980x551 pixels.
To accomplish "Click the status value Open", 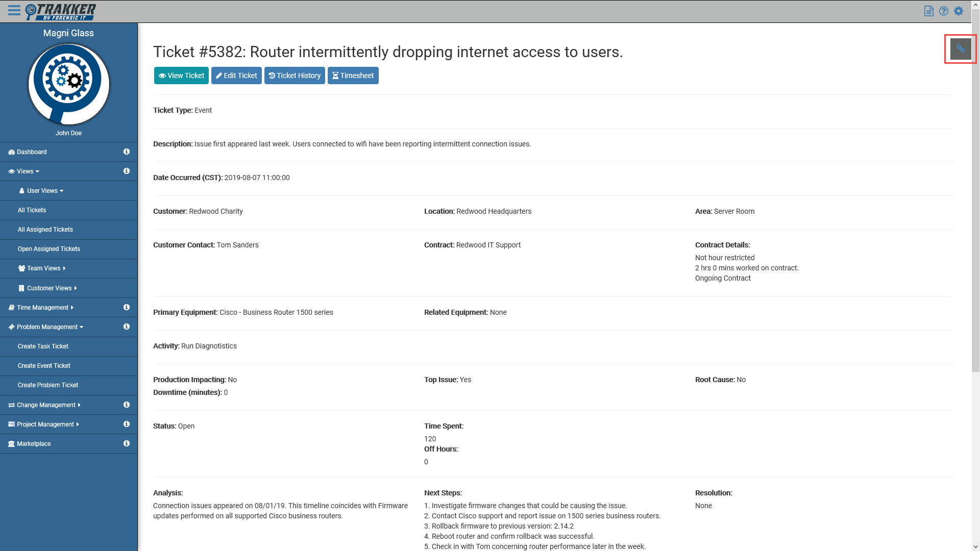I will tap(186, 426).
